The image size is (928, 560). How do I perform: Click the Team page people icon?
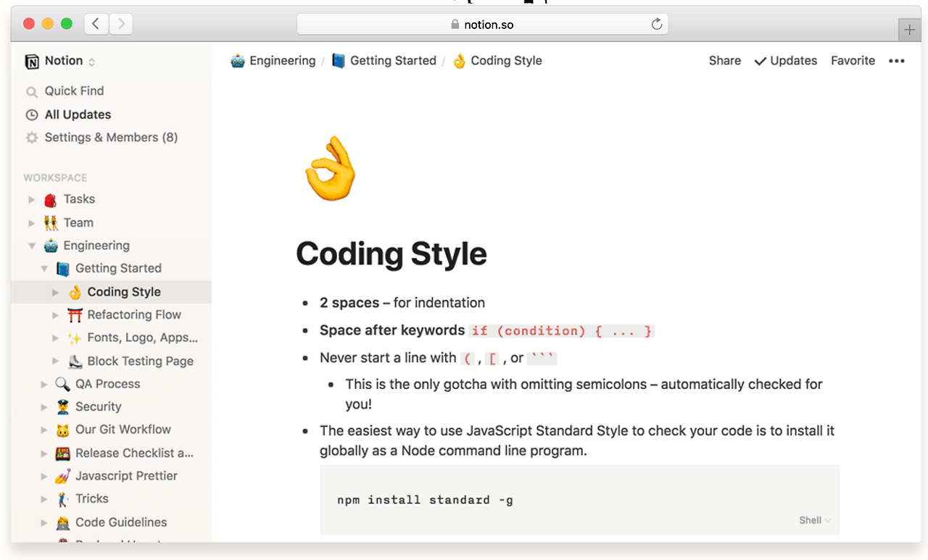click(51, 223)
